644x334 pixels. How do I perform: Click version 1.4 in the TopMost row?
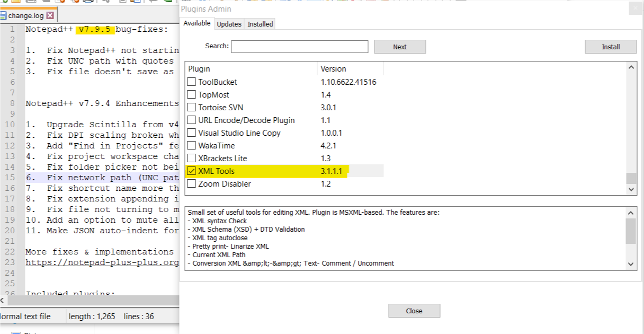coord(326,95)
